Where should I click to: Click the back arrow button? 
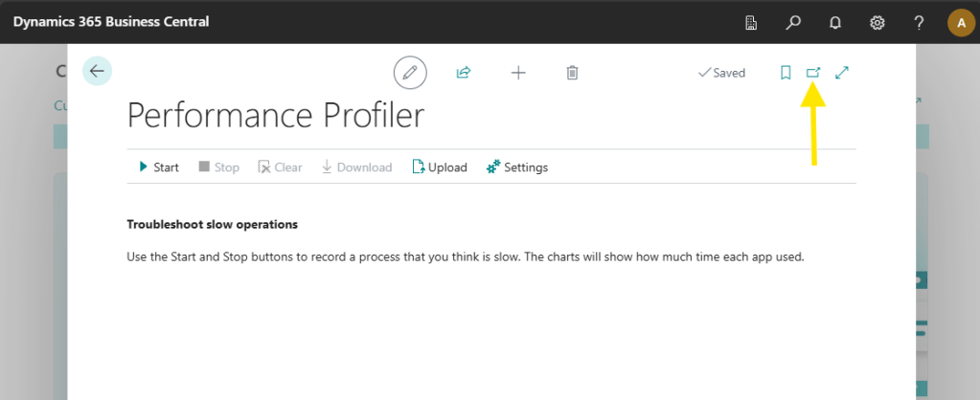pos(97,71)
